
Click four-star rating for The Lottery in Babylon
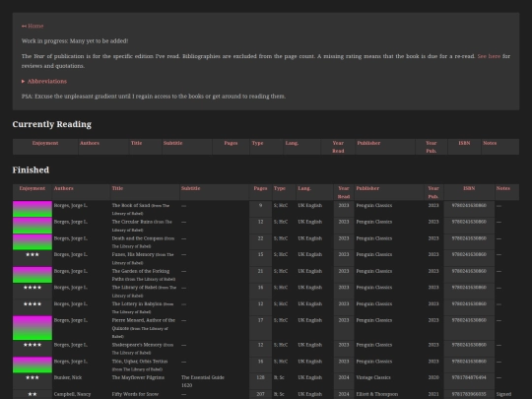pos(33,304)
